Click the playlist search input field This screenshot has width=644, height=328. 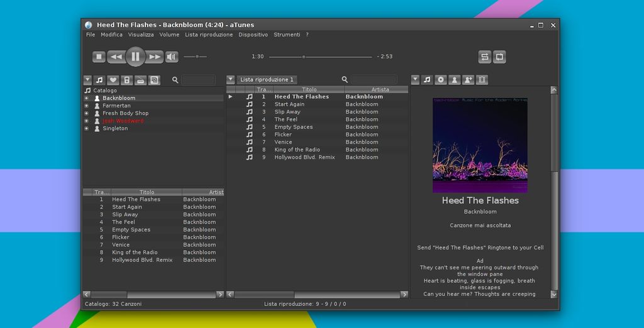click(374, 80)
